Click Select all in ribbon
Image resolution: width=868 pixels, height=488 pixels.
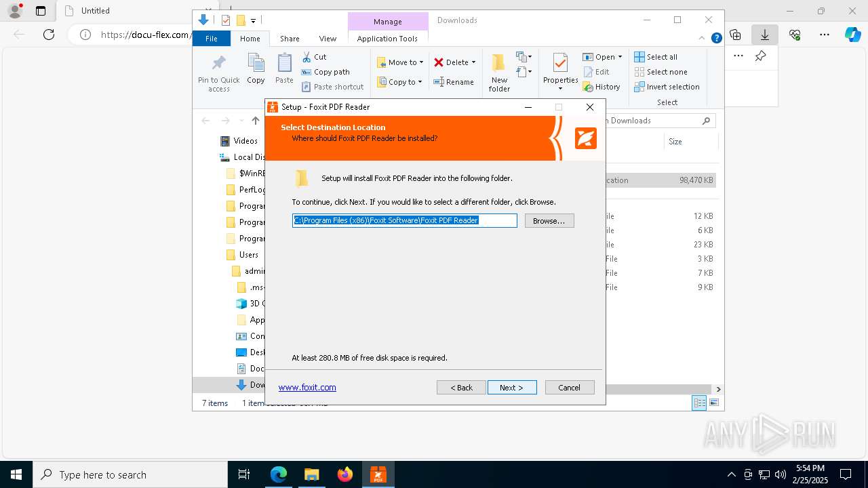click(x=656, y=57)
